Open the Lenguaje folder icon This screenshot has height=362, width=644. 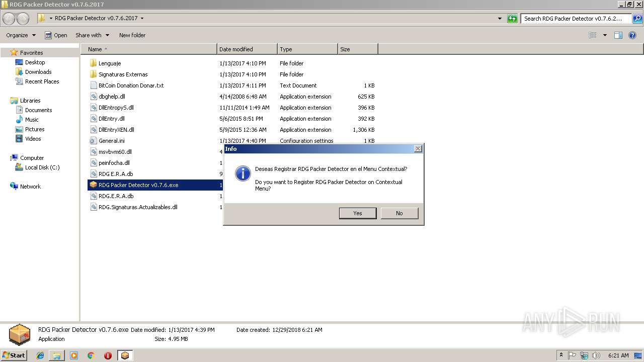(x=93, y=63)
